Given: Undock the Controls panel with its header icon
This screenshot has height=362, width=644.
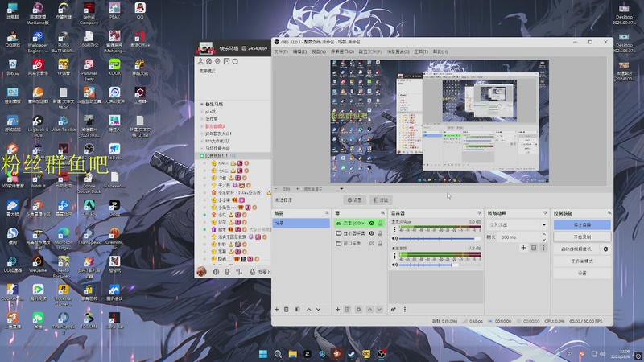Looking at the screenshot, I should coord(609,213).
